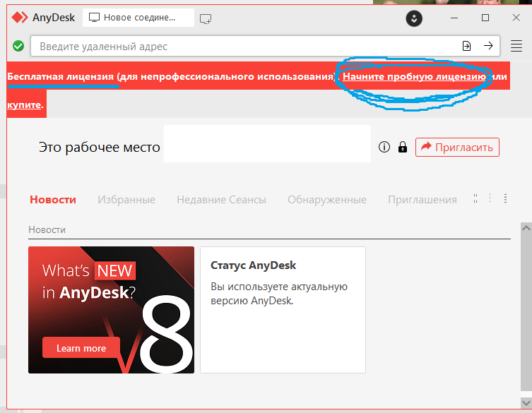The image size is (532, 413).
Task: Go to the Обнаруженные tab
Action: click(x=327, y=200)
